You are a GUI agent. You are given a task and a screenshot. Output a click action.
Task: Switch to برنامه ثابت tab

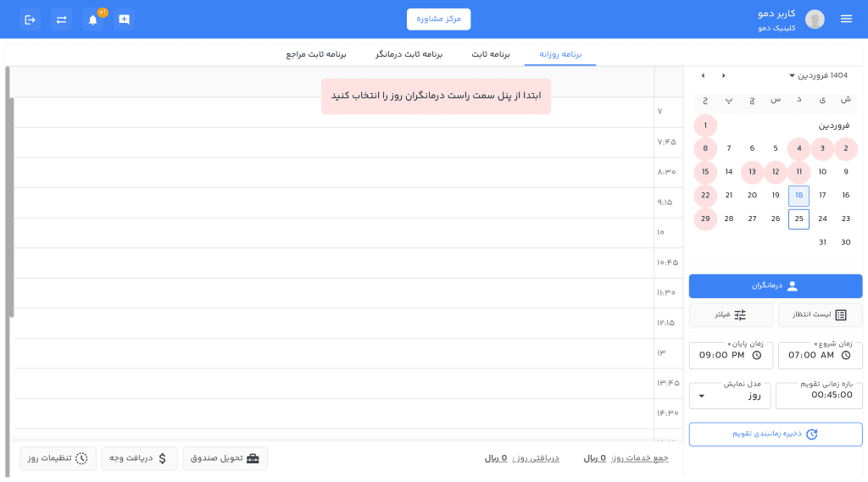[x=491, y=54]
